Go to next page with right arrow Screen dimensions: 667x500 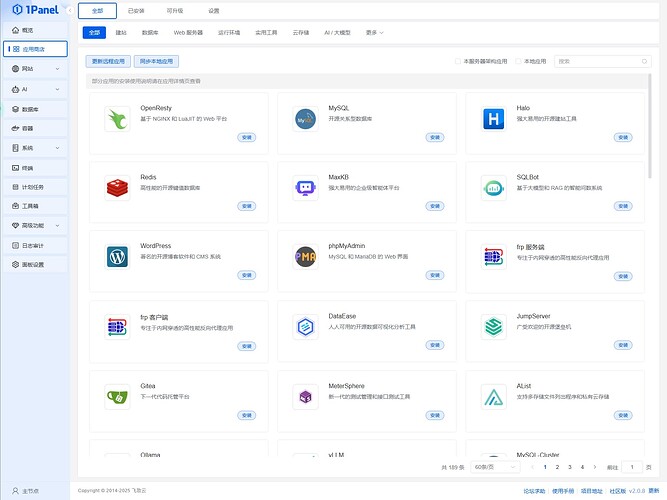(595, 467)
